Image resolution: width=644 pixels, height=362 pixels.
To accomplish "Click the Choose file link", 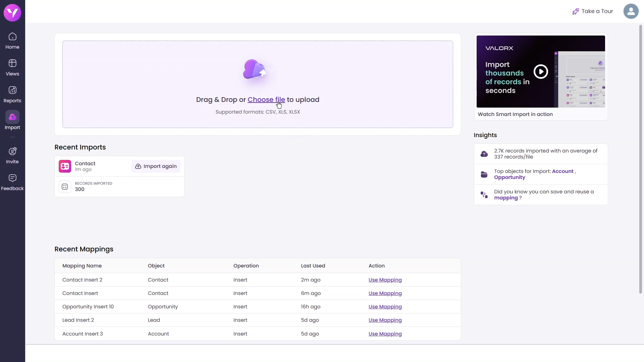I will coord(266,100).
